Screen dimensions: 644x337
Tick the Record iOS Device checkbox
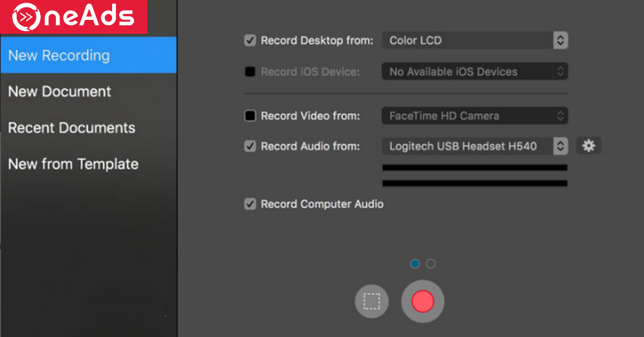tap(250, 72)
